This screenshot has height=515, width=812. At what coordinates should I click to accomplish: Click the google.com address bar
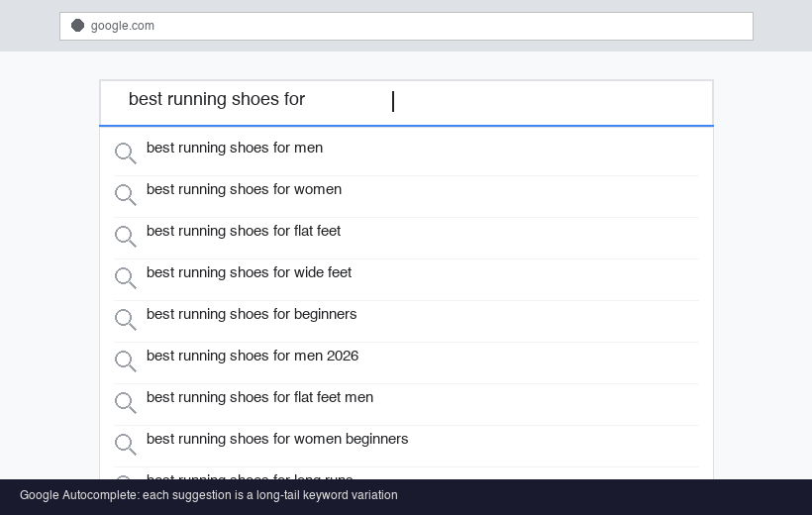[406, 26]
